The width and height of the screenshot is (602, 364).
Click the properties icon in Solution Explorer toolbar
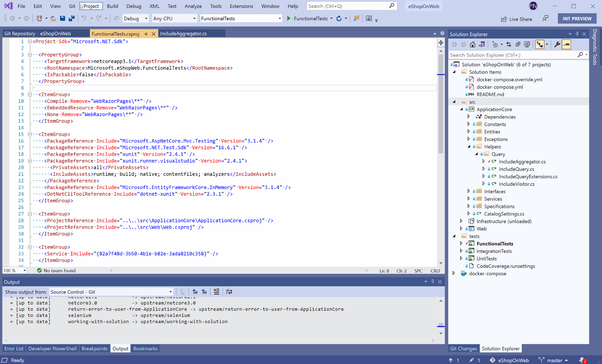[558, 44]
